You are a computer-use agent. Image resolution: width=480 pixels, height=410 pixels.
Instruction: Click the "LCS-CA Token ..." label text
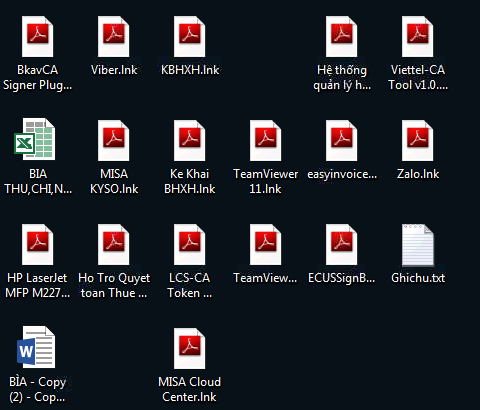pos(189,285)
